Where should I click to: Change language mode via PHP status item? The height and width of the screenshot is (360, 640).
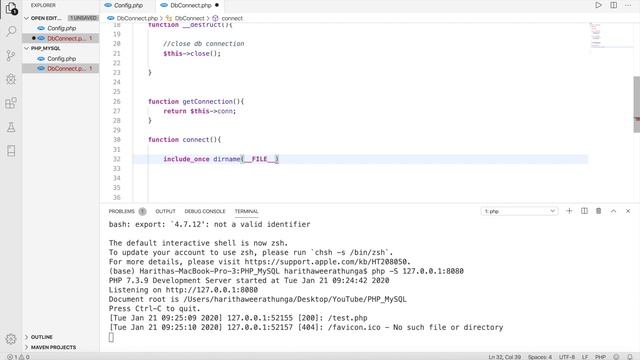(600, 357)
